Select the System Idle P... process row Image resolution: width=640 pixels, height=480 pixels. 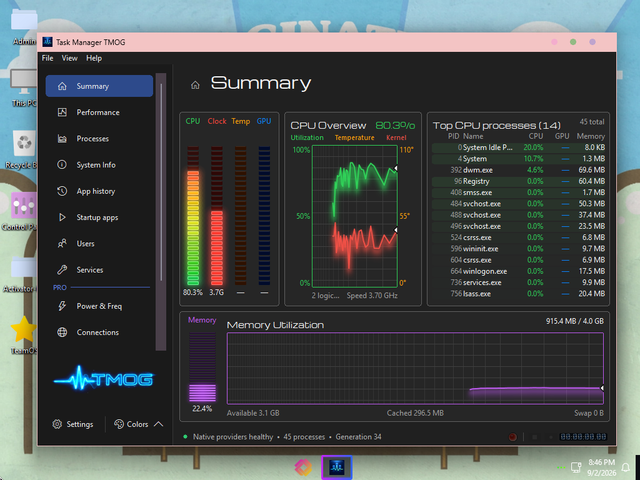[518, 147]
